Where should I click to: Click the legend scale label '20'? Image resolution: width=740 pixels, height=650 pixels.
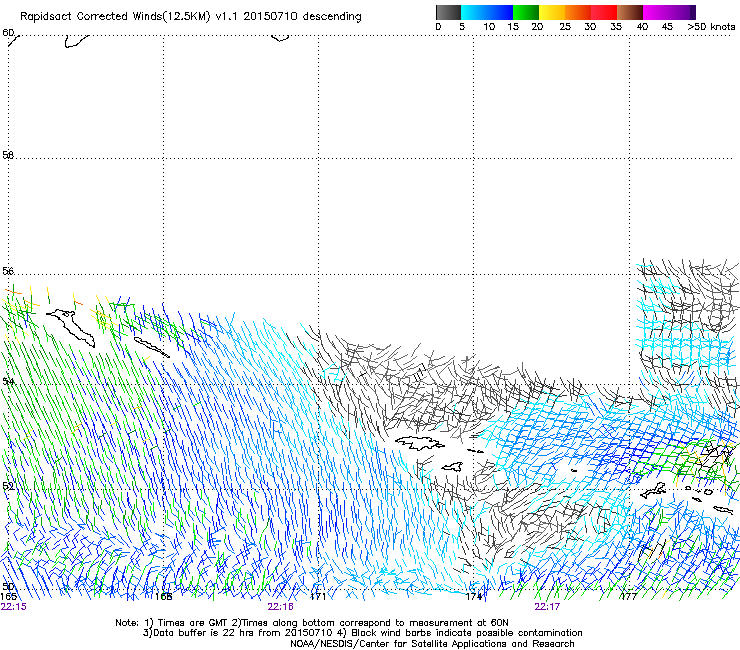[x=537, y=27]
